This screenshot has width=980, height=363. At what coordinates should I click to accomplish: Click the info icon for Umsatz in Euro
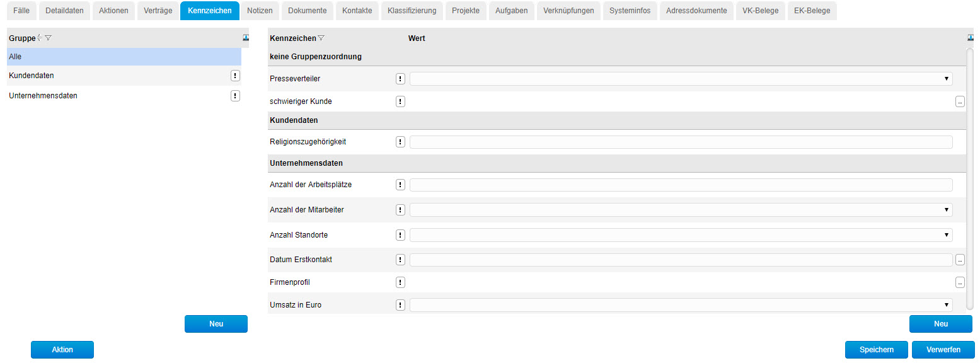point(400,305)
